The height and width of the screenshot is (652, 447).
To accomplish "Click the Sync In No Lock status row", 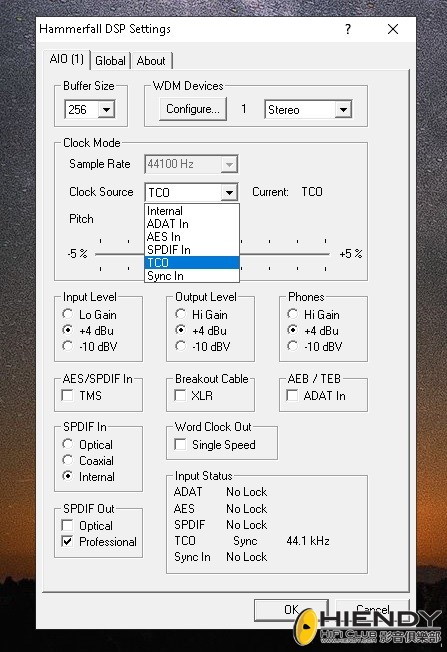I will tap(220, 557).
